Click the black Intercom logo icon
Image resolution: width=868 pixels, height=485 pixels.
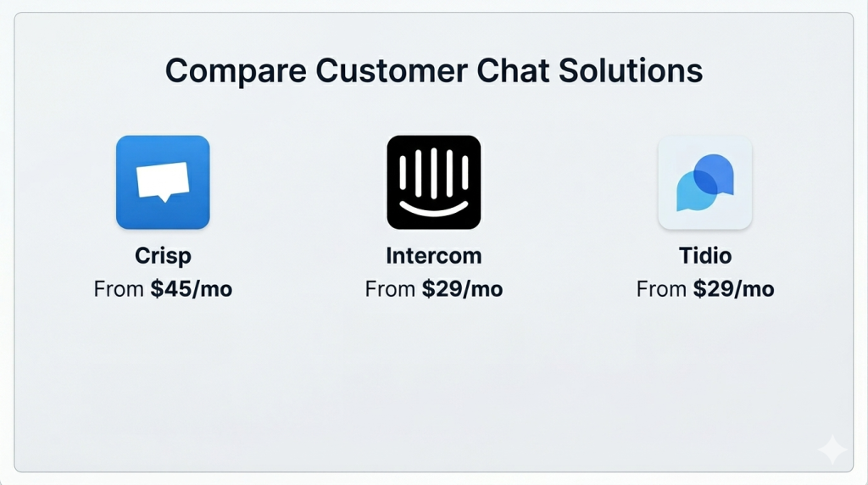(x=433, y=181)
